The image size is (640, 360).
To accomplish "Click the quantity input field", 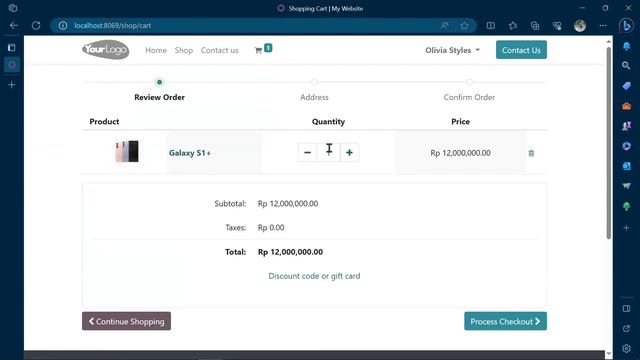I will (329, 153).
